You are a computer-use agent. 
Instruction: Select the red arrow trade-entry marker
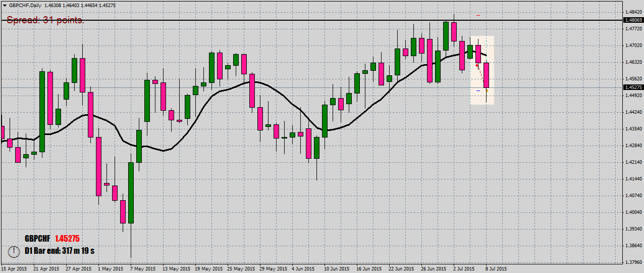[477, 65]
